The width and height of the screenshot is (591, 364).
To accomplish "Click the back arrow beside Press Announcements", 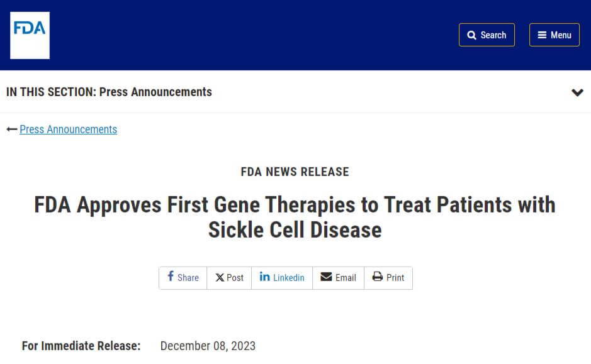I will pyautogui.click(x=11, y=129).
